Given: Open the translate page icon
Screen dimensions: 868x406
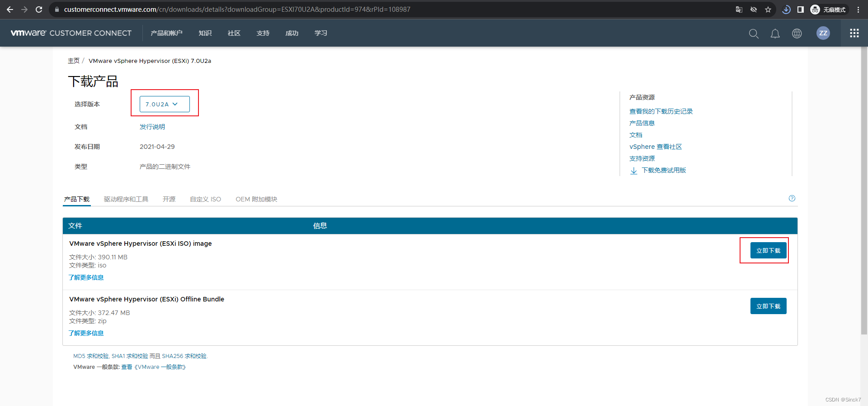Looking at the screenshot, I should click(x=739, y=10).
